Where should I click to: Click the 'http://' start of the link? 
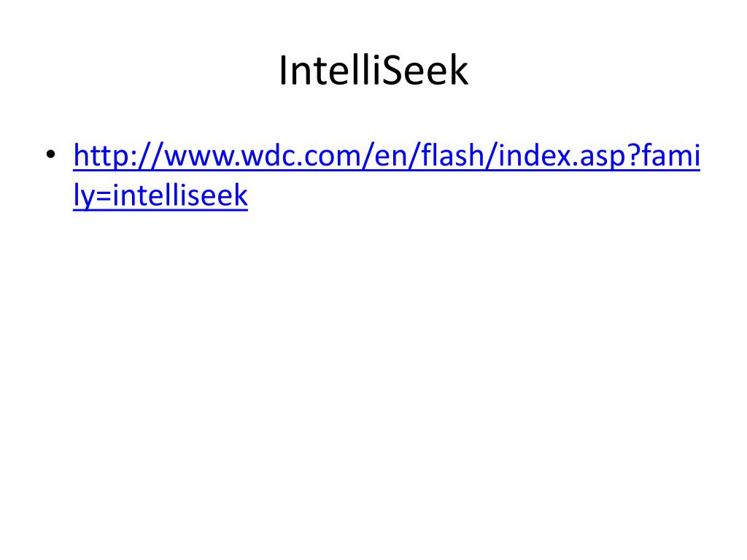pyautogui.click(x=118, y=156)
